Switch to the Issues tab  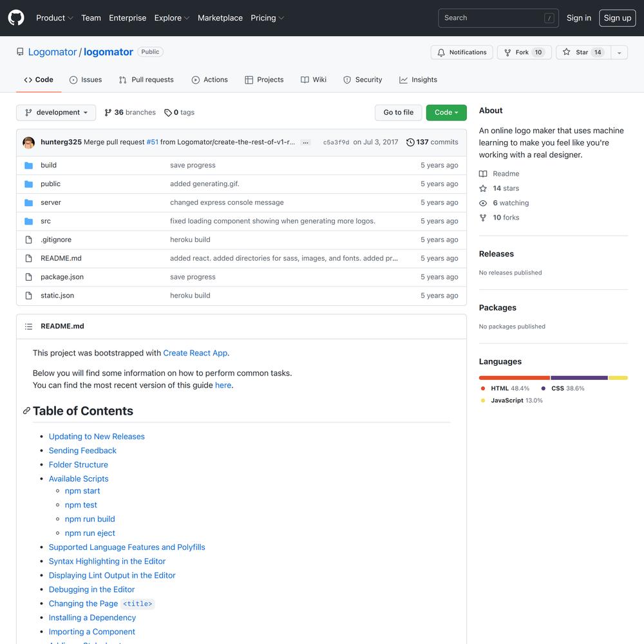(x=86, y=80)
